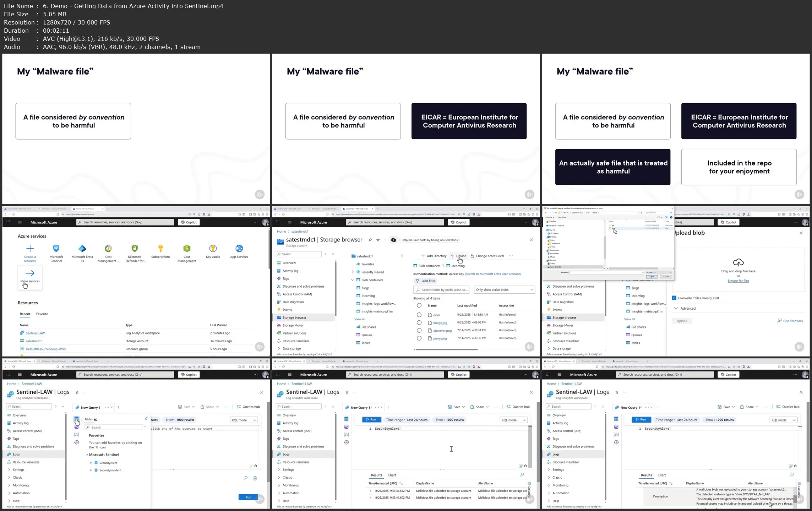Open the Functions {fx} icon beside Tables panel
The width and height of the screenshot is (812, 511).
pyautogui.click(x=76, y=435)
